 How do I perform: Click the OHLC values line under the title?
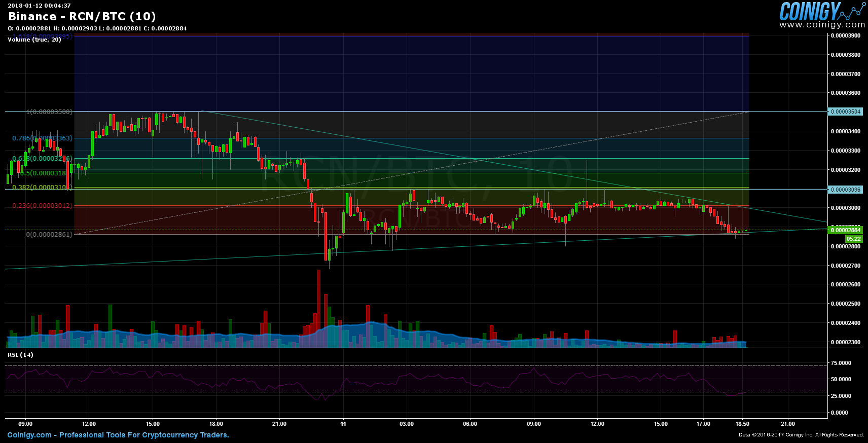pyautogui.click(x=97, y=28)
